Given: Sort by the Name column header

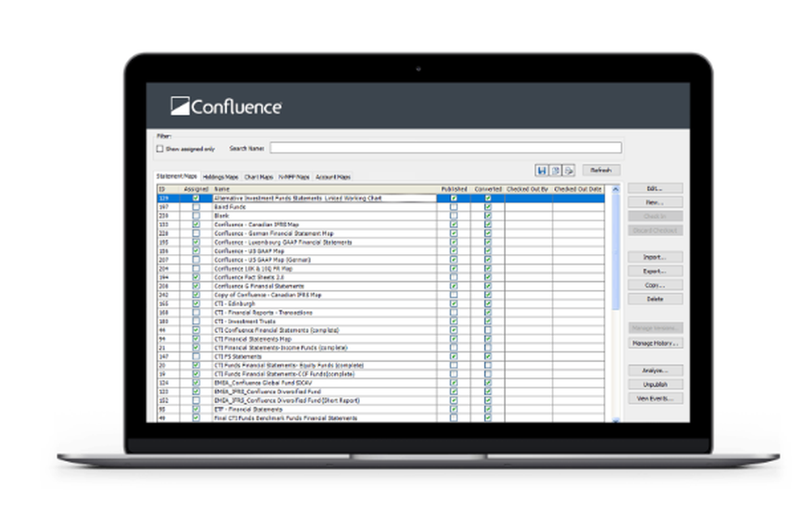Looking at the screenshot, I should click(x=324, y=190).
